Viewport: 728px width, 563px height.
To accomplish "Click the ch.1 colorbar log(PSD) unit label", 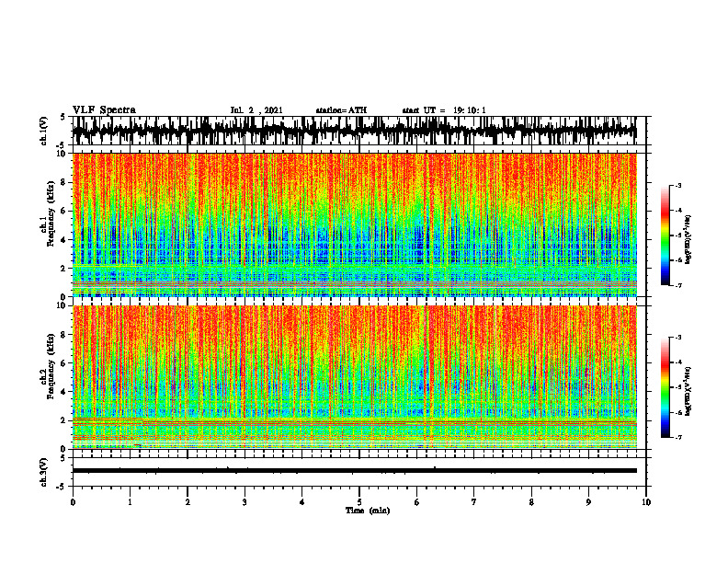I will tap(688, 240).
